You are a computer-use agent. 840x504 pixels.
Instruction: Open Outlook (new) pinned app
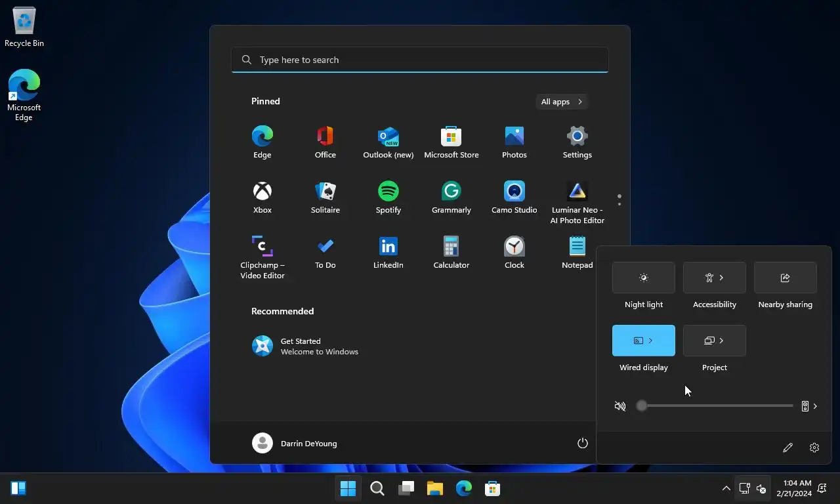tap(388, 142)
